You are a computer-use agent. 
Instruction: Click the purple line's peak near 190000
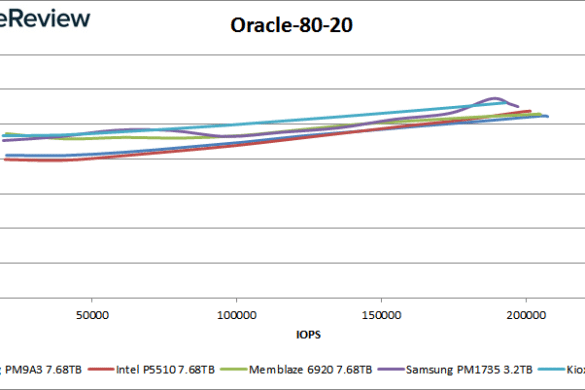click(495, 99)
